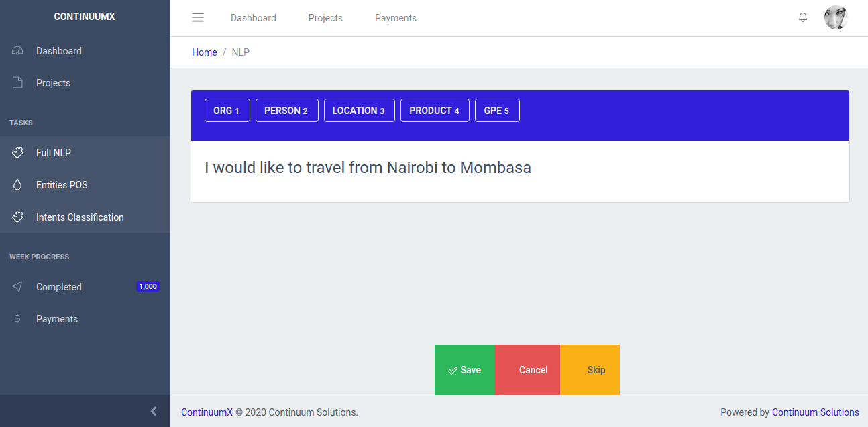
Task: Skip this sentence
Action: 596,370
